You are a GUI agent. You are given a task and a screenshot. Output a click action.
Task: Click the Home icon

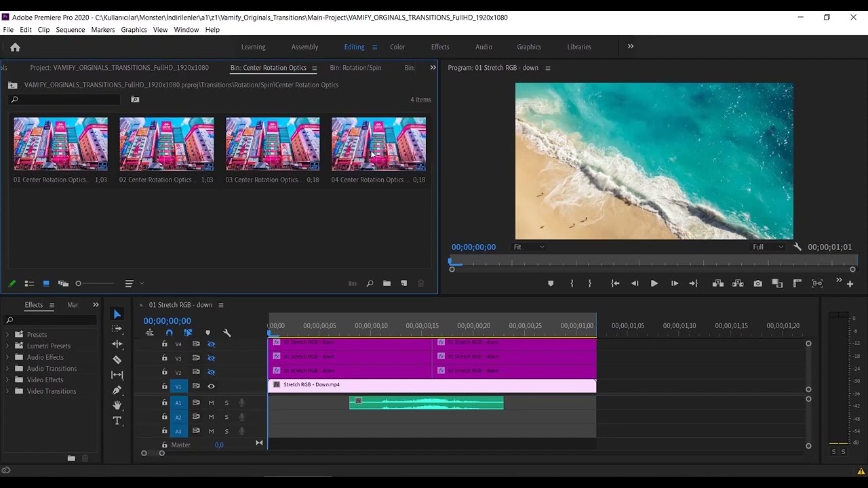pos(15,47)
